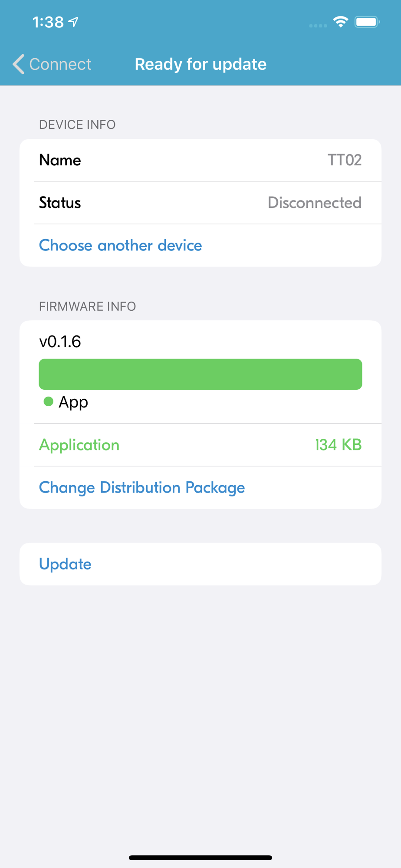Screen dimensions: 401x868
Task: Tap the location arrow icon
Action: click(x=73, y=22)
